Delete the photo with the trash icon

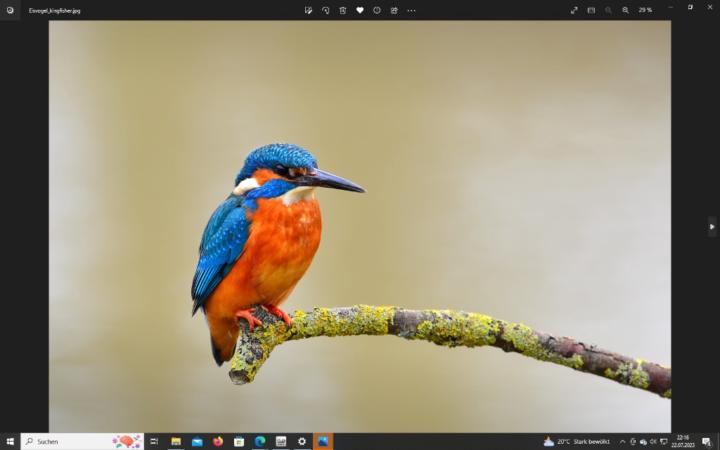coord(343,10)
